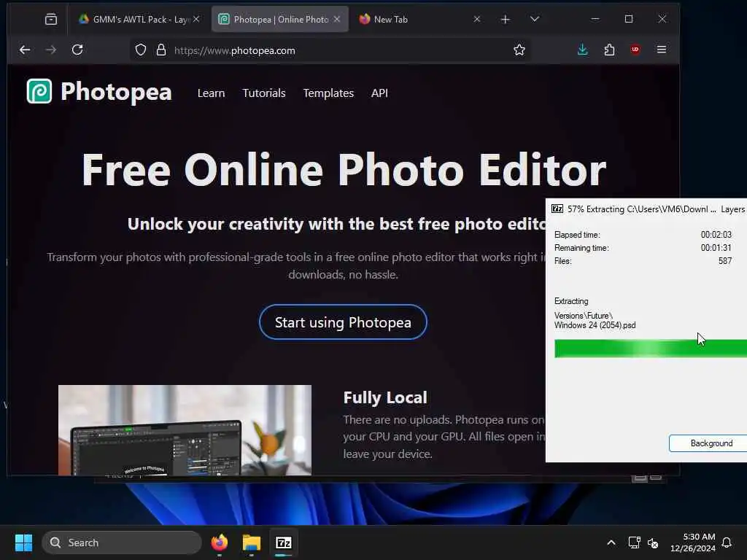Open the browser extensions puzzle icon
Screen dimensions: 747x560
[x=609, y=50]
